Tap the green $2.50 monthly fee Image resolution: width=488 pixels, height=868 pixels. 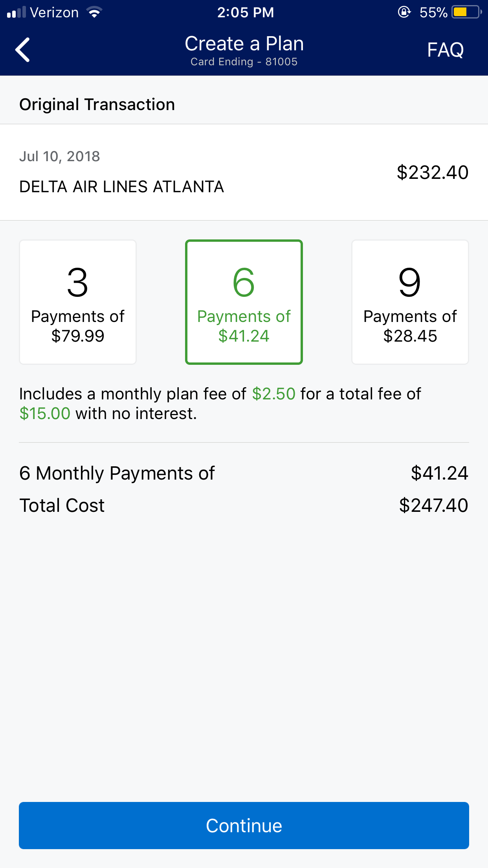tap(273, 394)
